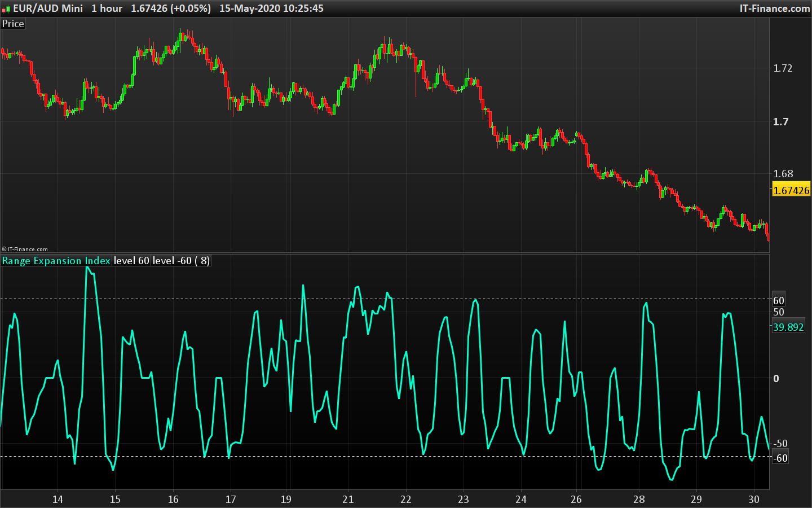
Task: Click the 21 date label on time axis
Action: 348,500
